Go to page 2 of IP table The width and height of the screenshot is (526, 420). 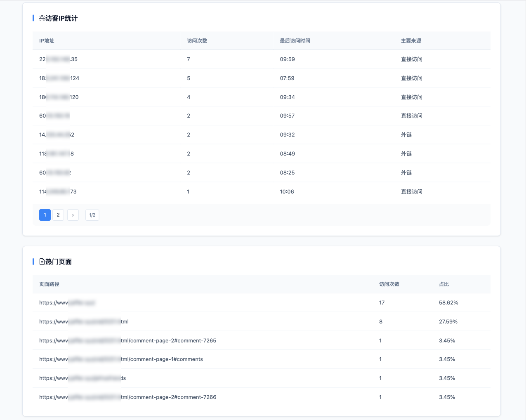[58, 215]
